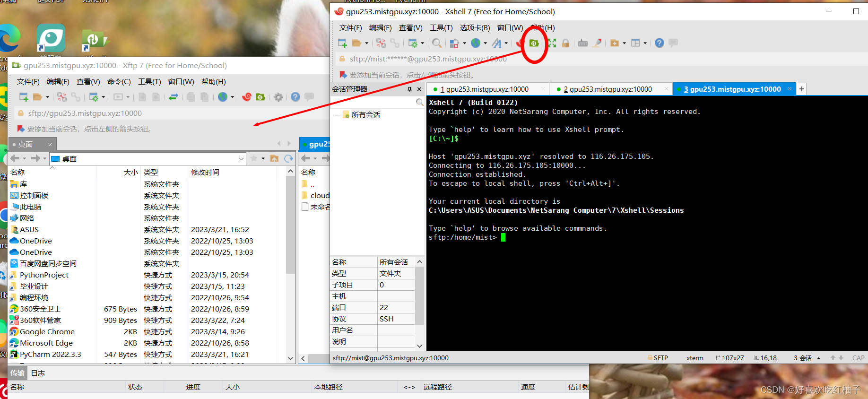The image size is (868, 399).
Task: Click the Open session folder icon in Xshell
Action: [x=356, y=43]
